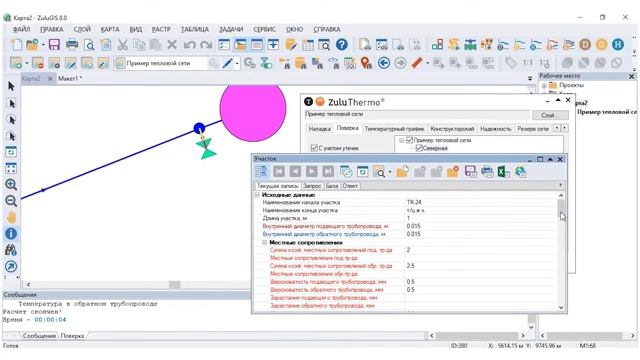Collapse the 'Пример тепловой сети' node in the ZuluThermo tree
Viewport: 640px width, 360px height.
click(402, 140)
